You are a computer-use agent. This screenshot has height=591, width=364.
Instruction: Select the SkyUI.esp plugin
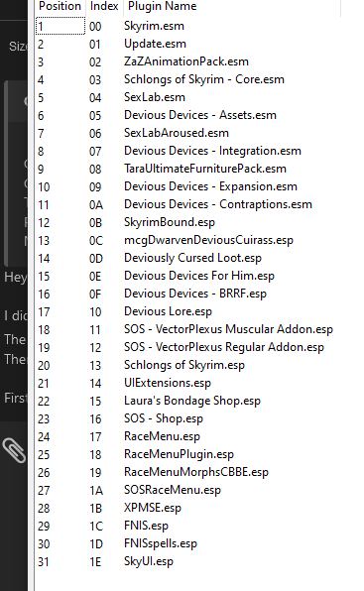(149, 561)
